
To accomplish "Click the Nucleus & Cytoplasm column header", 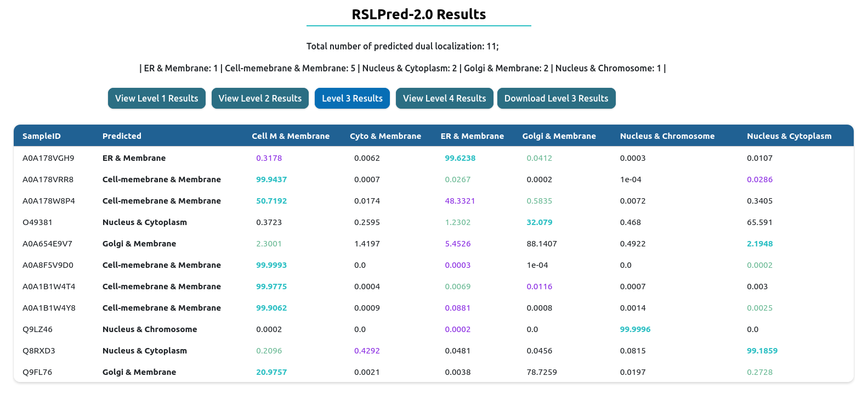I will click(789, 136).
